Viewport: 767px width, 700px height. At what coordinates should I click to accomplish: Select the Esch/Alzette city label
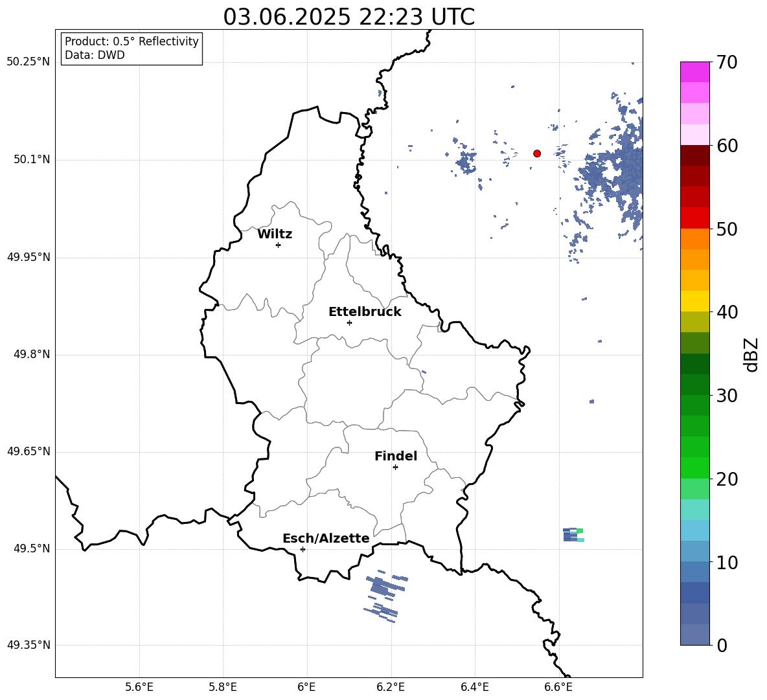click(x=326, y=538)
